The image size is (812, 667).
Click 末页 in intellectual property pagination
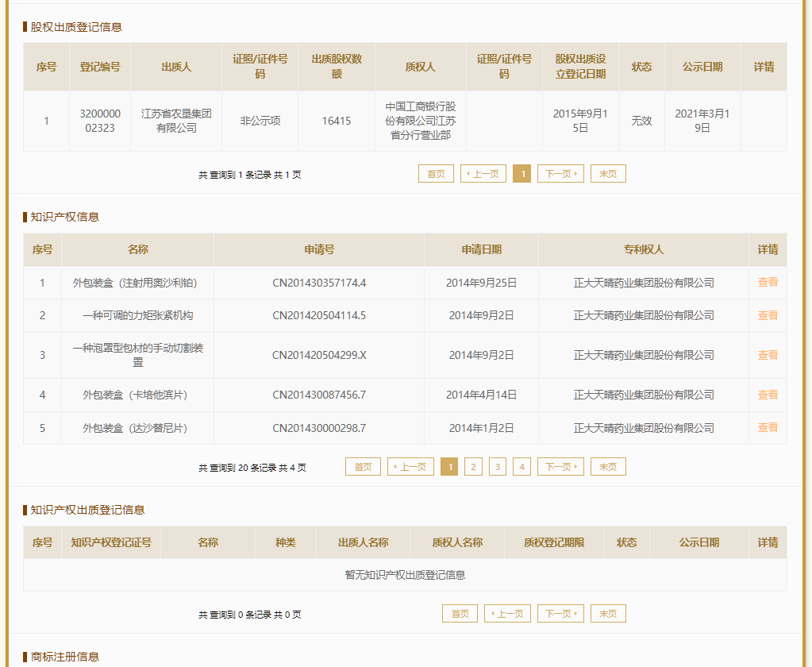(x=609, y=467)
